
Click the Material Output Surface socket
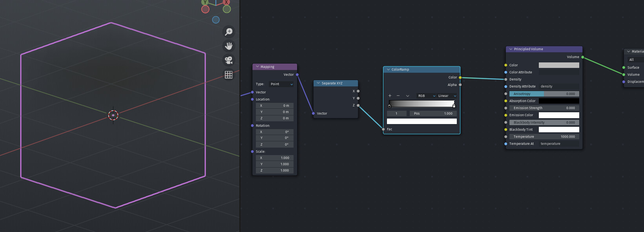624,68
